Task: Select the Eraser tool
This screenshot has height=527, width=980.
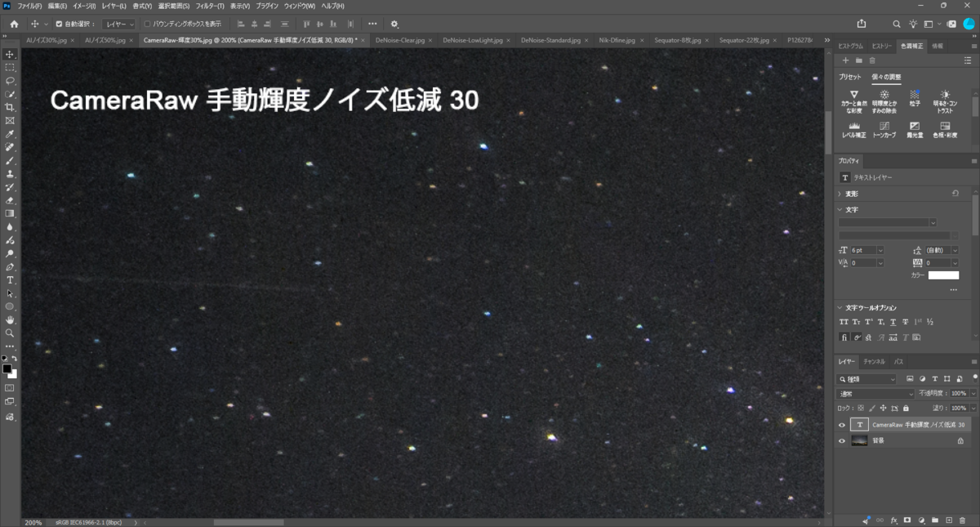Action: click(x=10, y=200)
